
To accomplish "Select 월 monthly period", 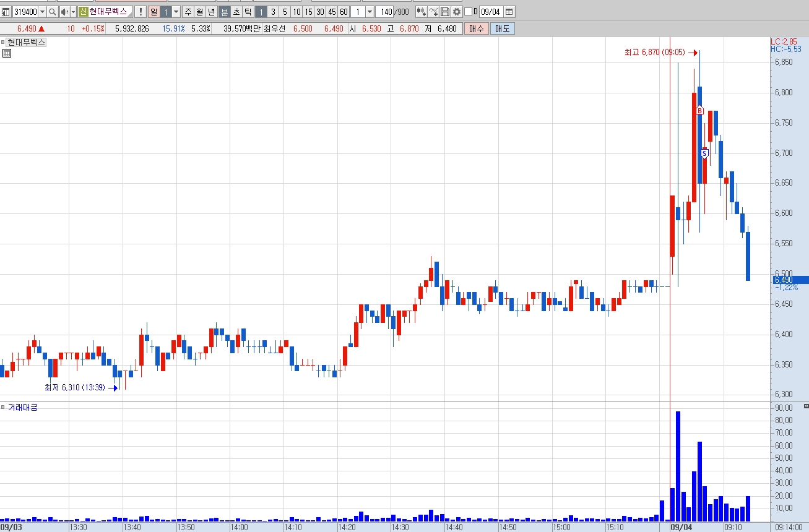I will 199,12.
